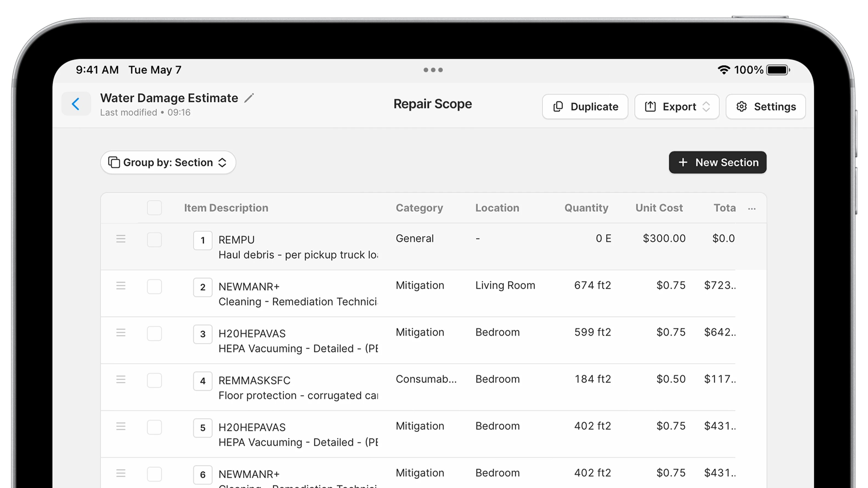Click the Living Room location cell
868x488 pixels.
pyautogui.click(x=505, y=285)
